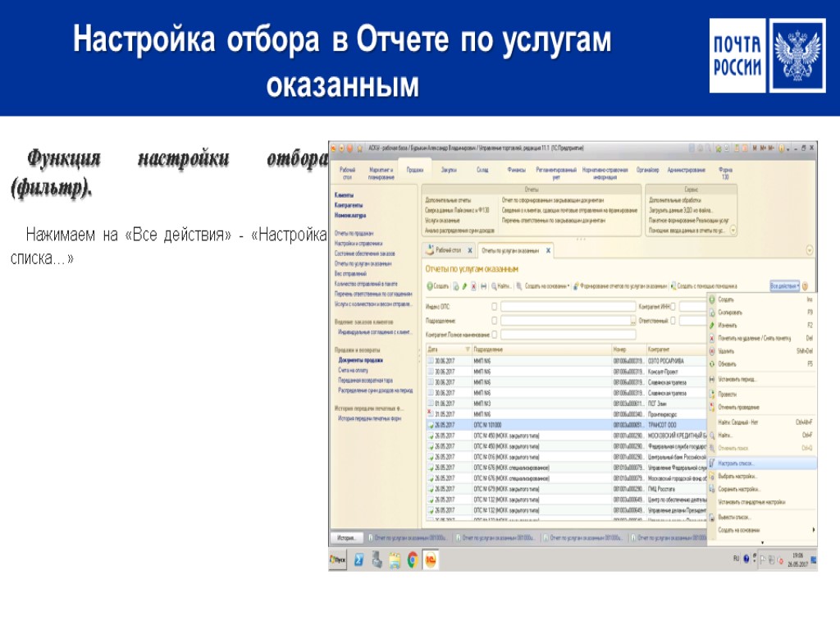Click the ellipsis button in Подразделение field
The height and width of the screenshot is (630, 840).
point(632,321)
